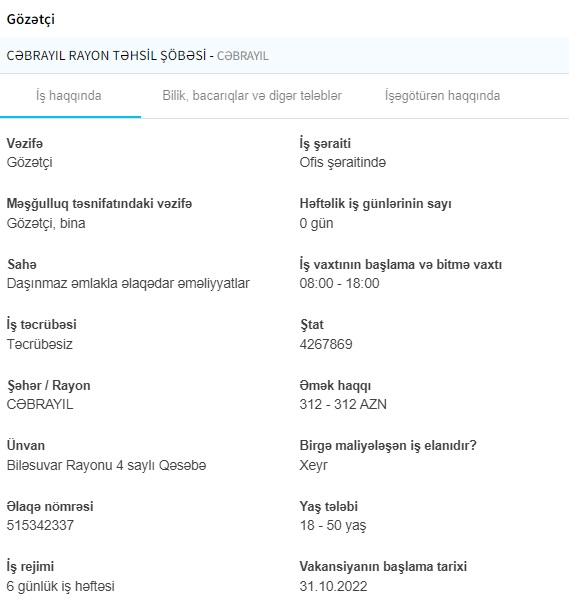The width and height of the screenshot is (569, 610).
Task: Click CƏBRAYIL RAYON TƏHSİL ŞÖBƏSİ employer name
Action: [106, 56]
